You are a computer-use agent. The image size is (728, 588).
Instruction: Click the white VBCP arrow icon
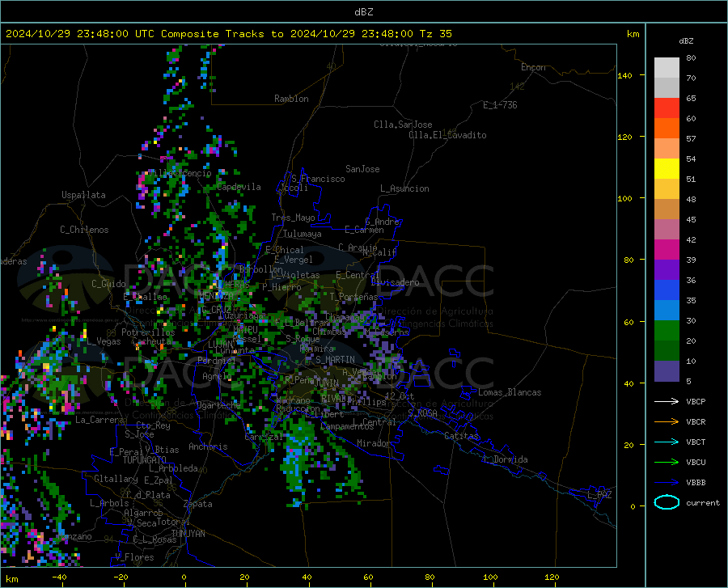[x=667, y=401]
